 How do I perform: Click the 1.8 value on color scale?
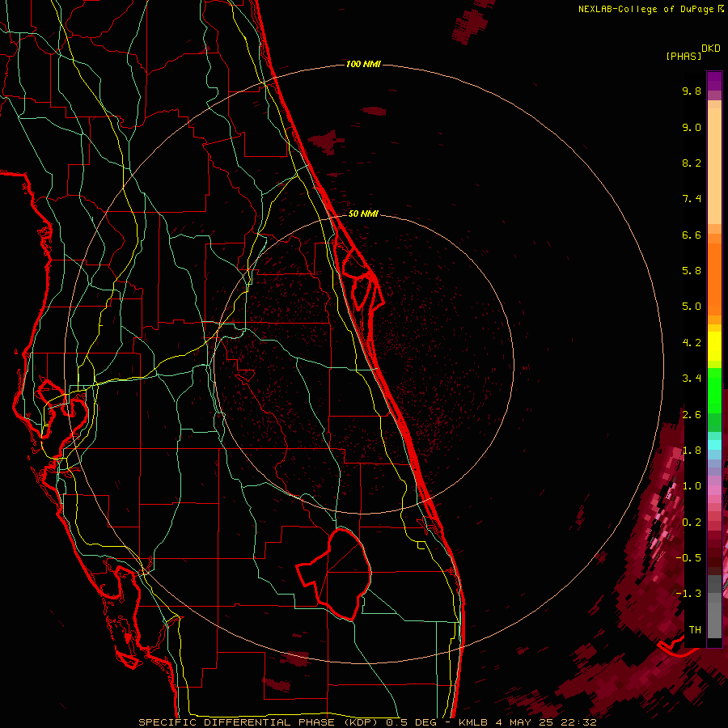click(692, 451)
